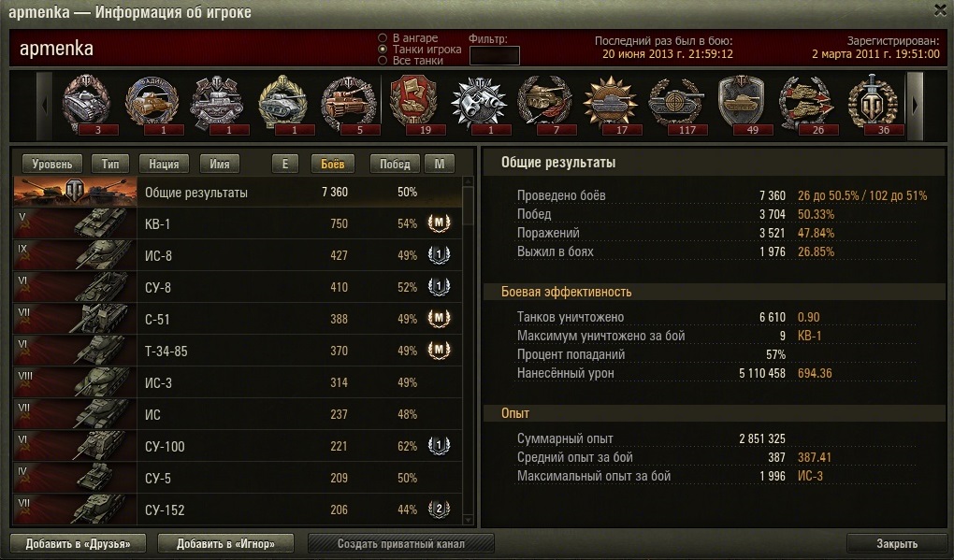The height and width of the screenshot is (560, 954).
Task: Select the 'Все танки' radio button
Action: point(383,60)
